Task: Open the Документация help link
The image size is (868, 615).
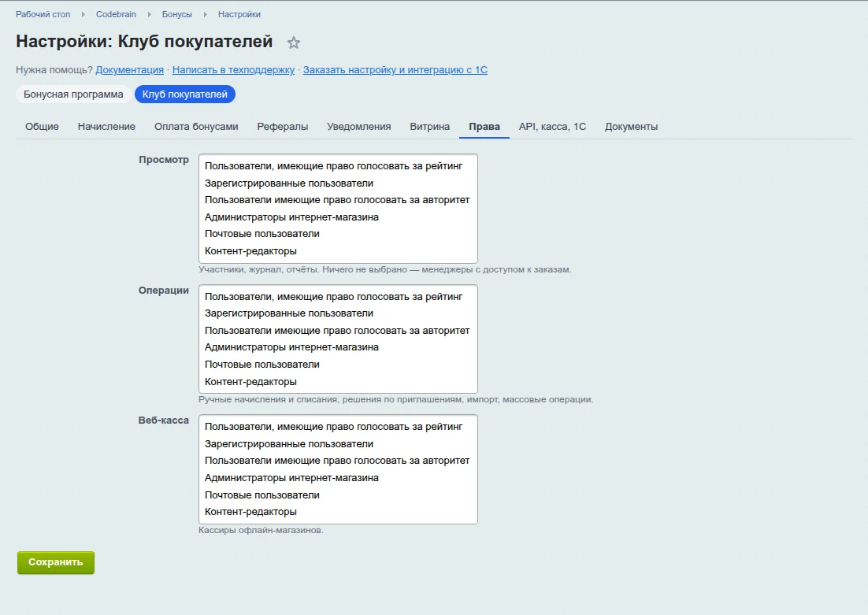Action: pos(129,70)
